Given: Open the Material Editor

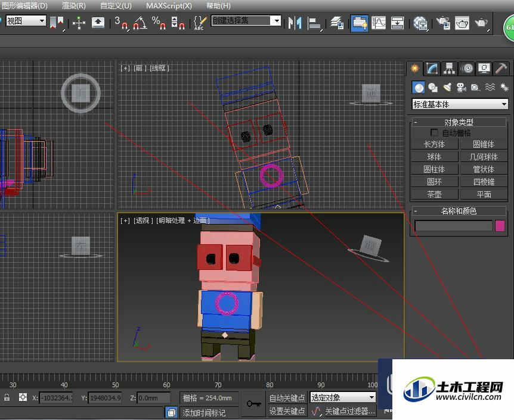Looking at the screenshot, I should click(x=420, y=23).
